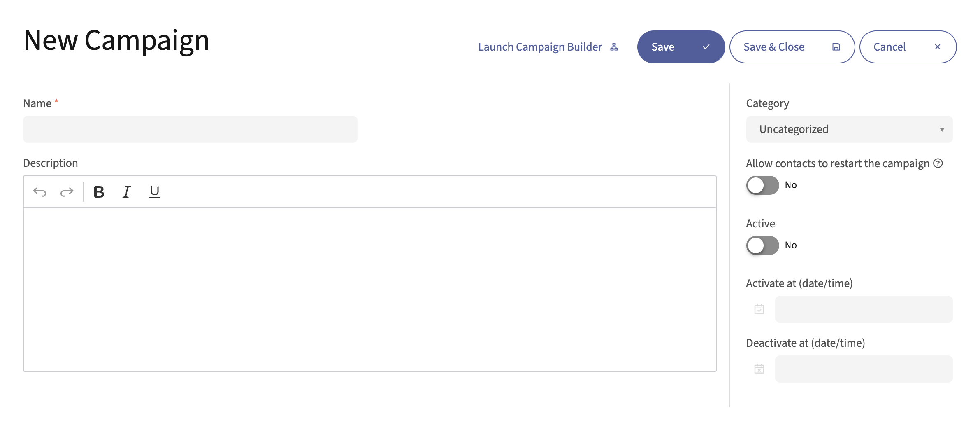Click inside the Description text area
The height and width of the screenshot is (439, 980).
[369, 289]
